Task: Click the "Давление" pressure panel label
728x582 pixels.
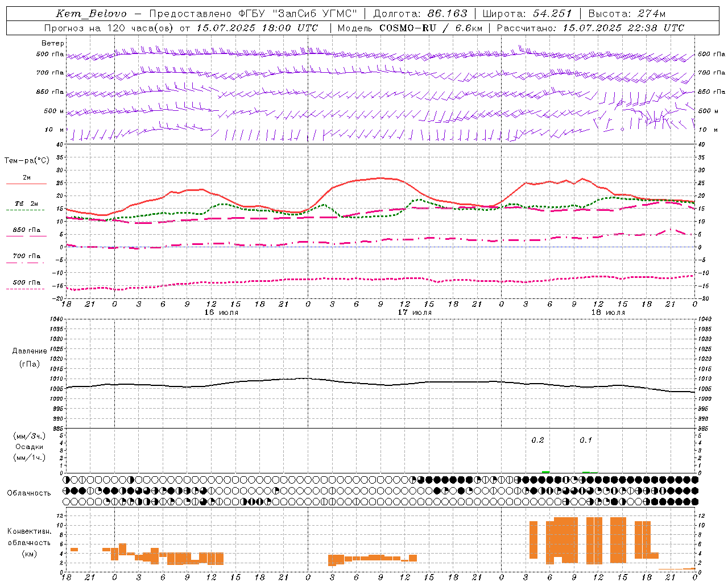Action: (x=30, y=351)
